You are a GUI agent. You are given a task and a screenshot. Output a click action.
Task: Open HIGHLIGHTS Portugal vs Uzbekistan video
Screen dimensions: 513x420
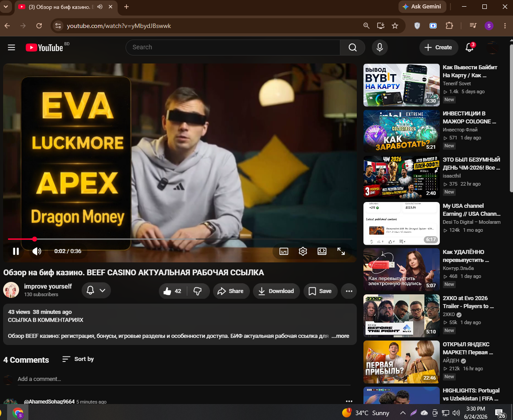point(471,394)
